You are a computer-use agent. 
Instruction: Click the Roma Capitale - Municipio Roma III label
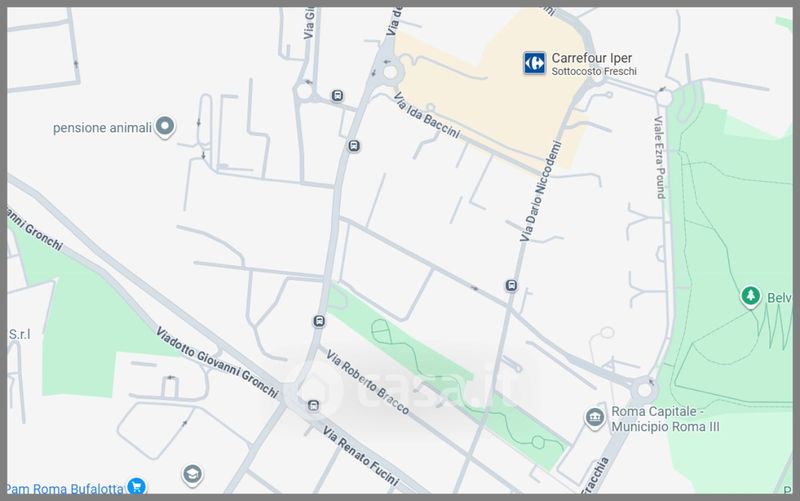[665, 419]
